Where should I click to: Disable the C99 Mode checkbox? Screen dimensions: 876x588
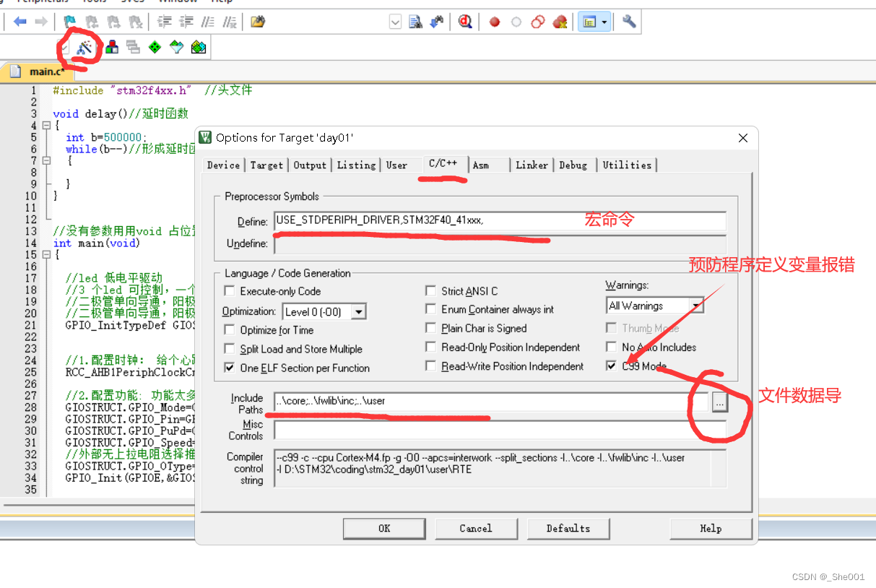(x=610, y=366)
